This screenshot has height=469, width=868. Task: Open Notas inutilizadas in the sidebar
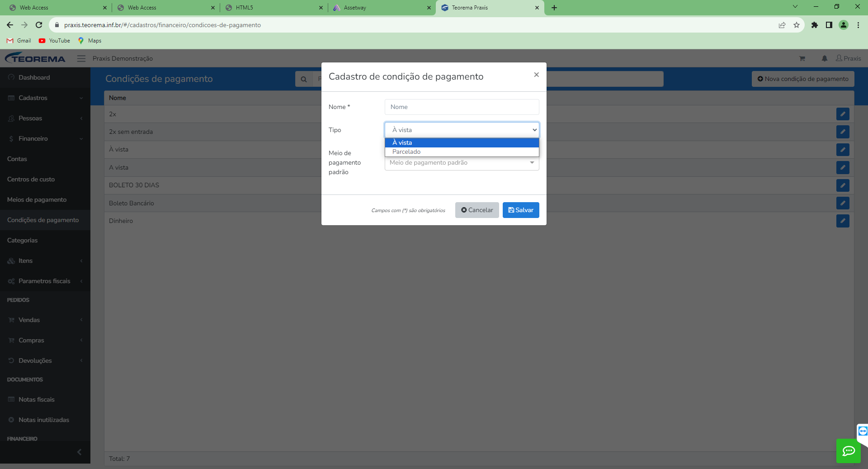(45, 420)
